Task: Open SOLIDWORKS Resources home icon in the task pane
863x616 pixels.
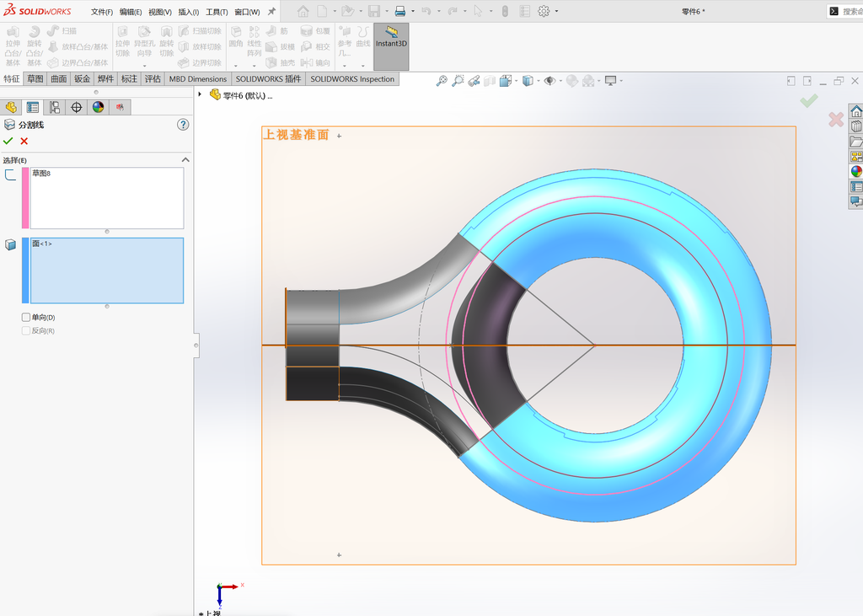Action: click(x=856, y=112)
